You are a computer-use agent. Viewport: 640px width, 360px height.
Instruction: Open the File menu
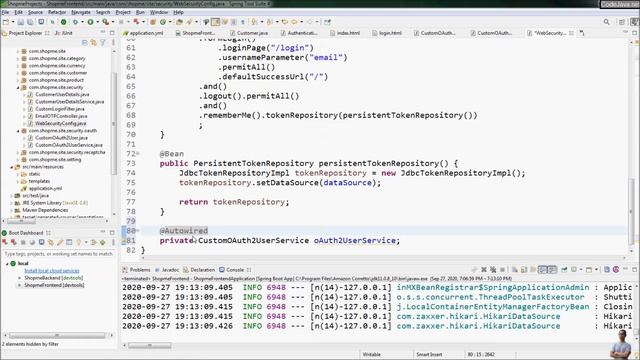point(5,12)
